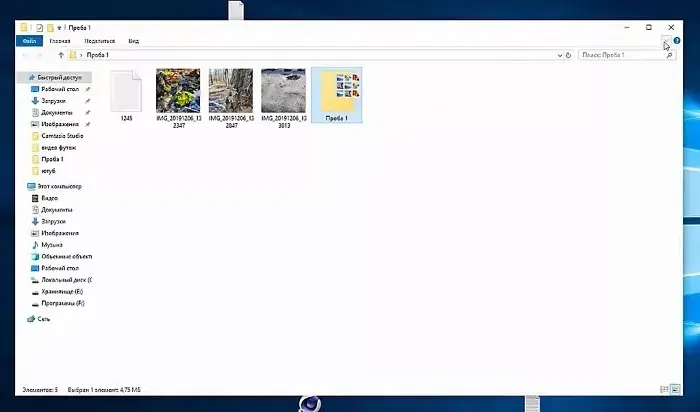Select the Проба 1 folder thumbnail
This screenshot has width=700, height=412.
click(x=337, y=95)
